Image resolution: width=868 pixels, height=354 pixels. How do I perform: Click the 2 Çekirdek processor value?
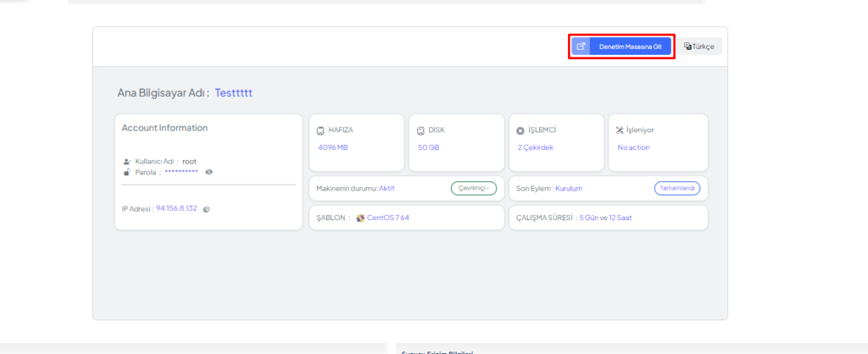pos(536,147)
